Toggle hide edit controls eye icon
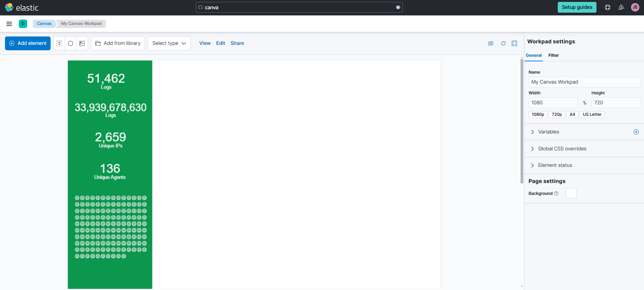The width and height of the screenshot is (644, 290). coord(491,43)
